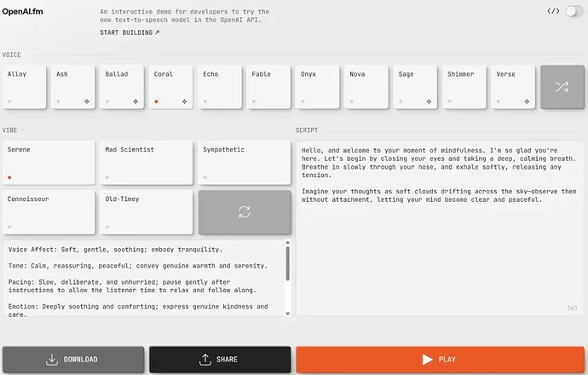The width and height of the screenshot is (588, 375).
Task: Choose the Sympathetic vibe
Action: 243,163
